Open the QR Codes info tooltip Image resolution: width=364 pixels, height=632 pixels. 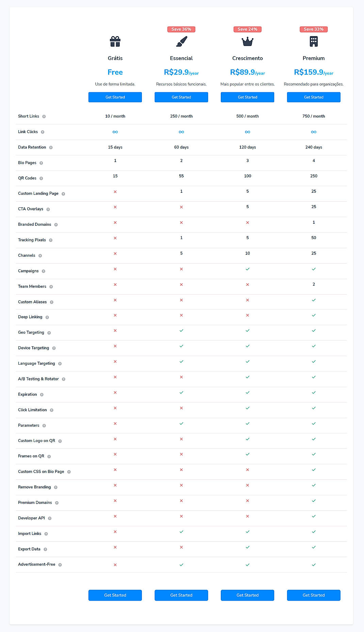(x=42, y=178)
